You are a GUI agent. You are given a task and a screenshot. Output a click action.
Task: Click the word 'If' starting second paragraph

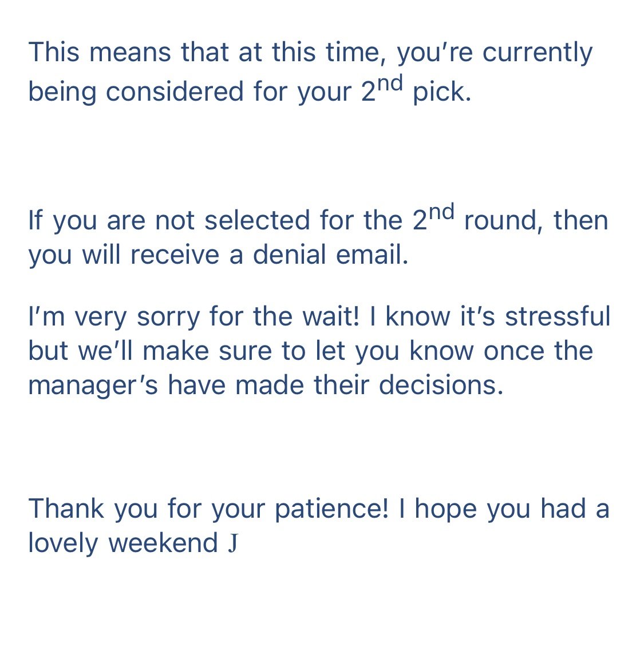coord(35,220)
